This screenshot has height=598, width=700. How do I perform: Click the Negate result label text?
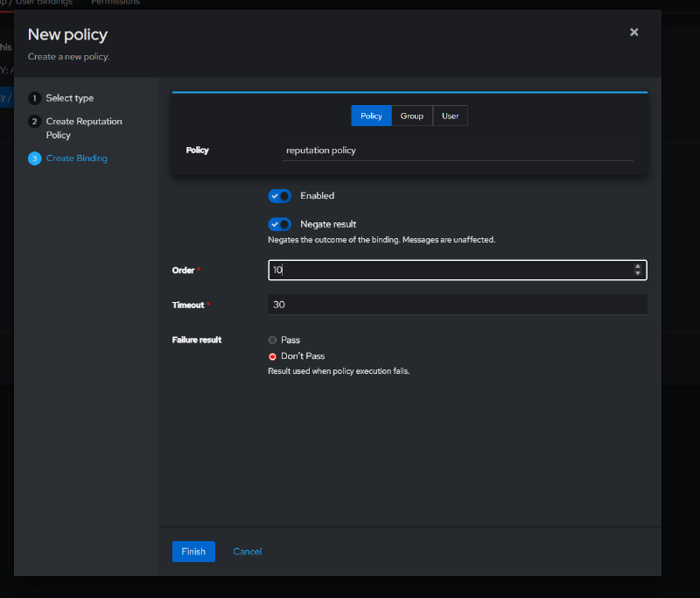click(x=328, y=224)
